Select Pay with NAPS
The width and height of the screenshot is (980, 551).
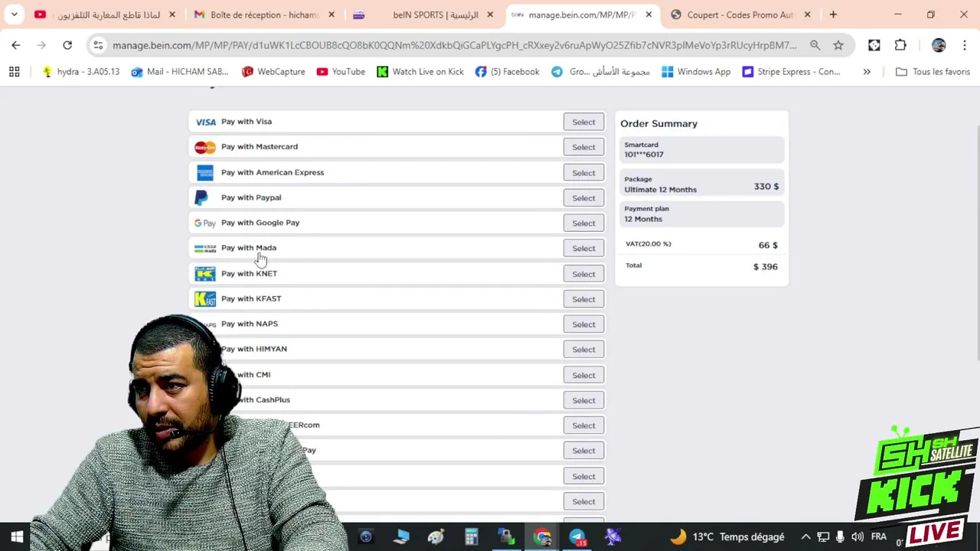coord(583,324)
